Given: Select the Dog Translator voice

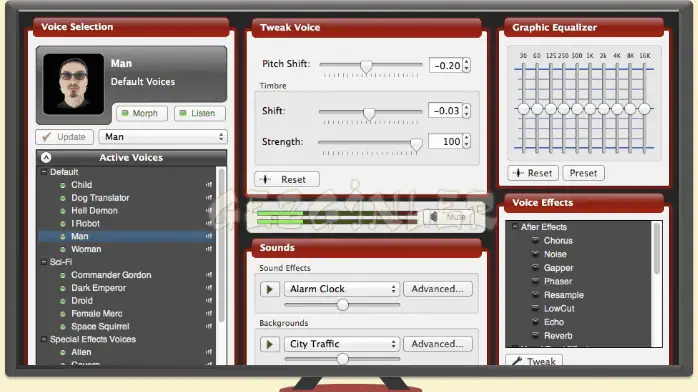Looking at the screenshot, I should [100, 198].
